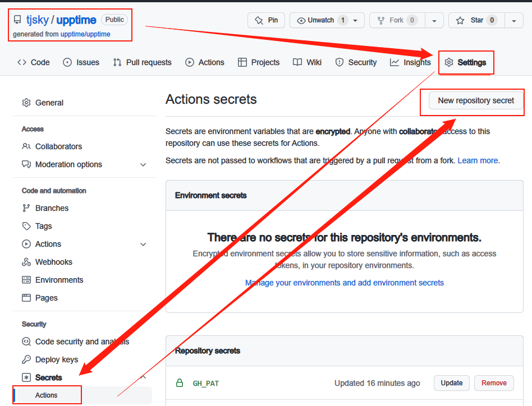Viewport: 532px width, 406px height.
Task: Click the Tags sidebar tag icon
Action: 26,226
